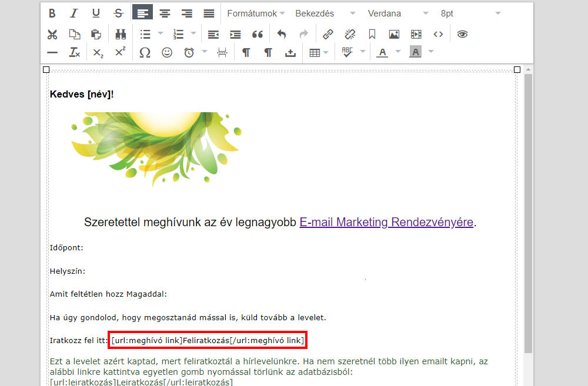588x386 pixels.
Task: Decrease the indent
Action: click(x=213, y=35)
